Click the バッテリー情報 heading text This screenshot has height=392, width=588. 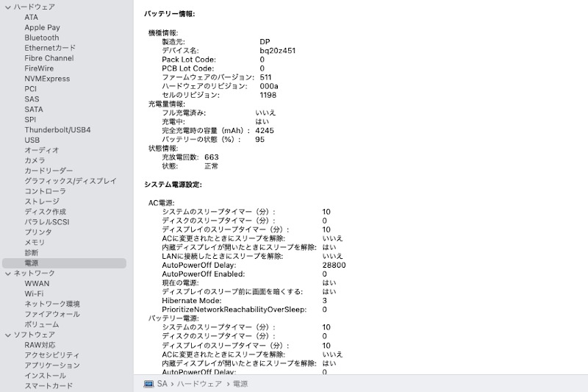170,14
